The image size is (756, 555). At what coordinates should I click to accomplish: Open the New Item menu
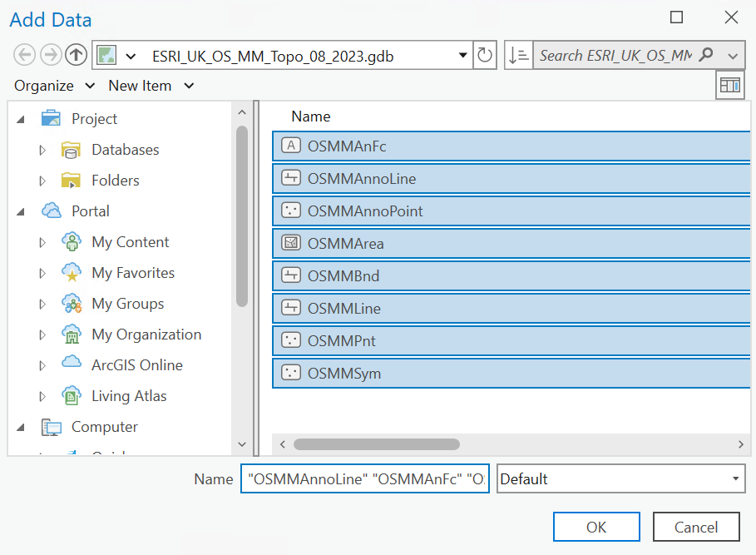151,86
